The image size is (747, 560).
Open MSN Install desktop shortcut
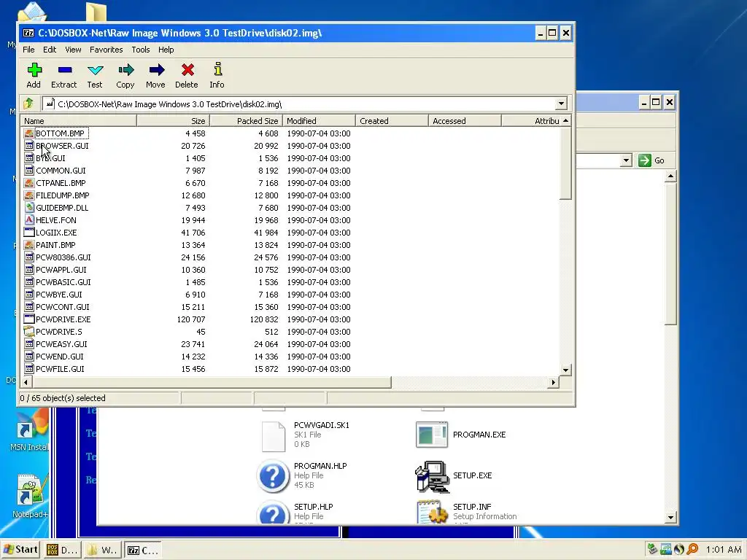click(31, 424)
